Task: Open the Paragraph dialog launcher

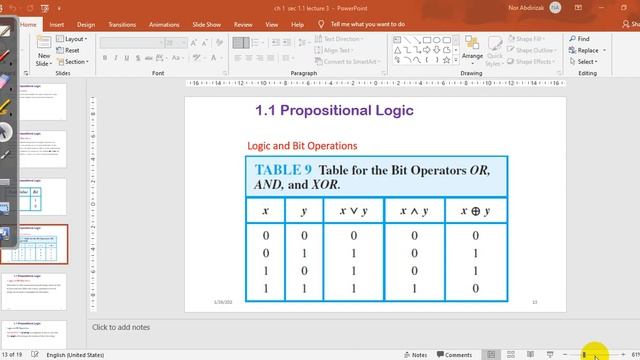Action: [383, 73]
